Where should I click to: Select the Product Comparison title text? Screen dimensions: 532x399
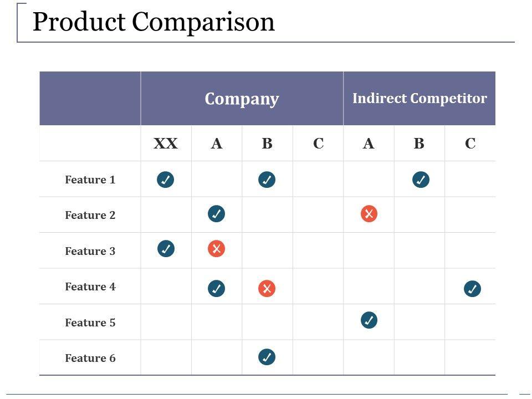(154, 22)
